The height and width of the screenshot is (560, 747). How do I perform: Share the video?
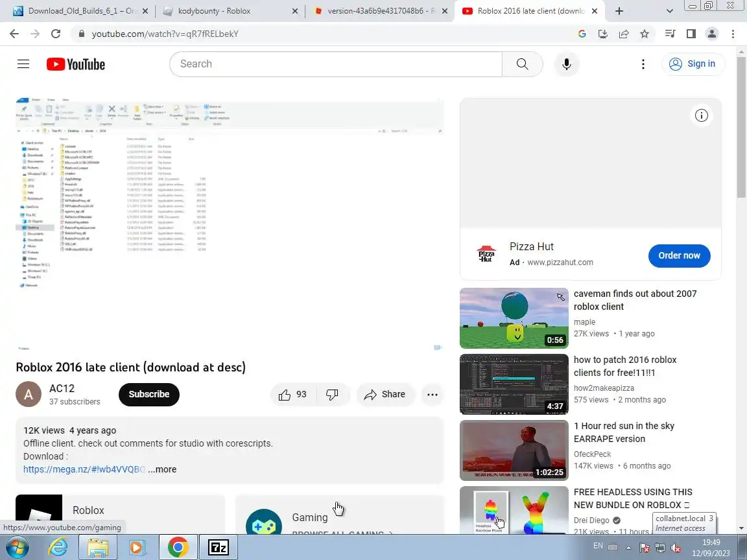(x=385, y=394)
